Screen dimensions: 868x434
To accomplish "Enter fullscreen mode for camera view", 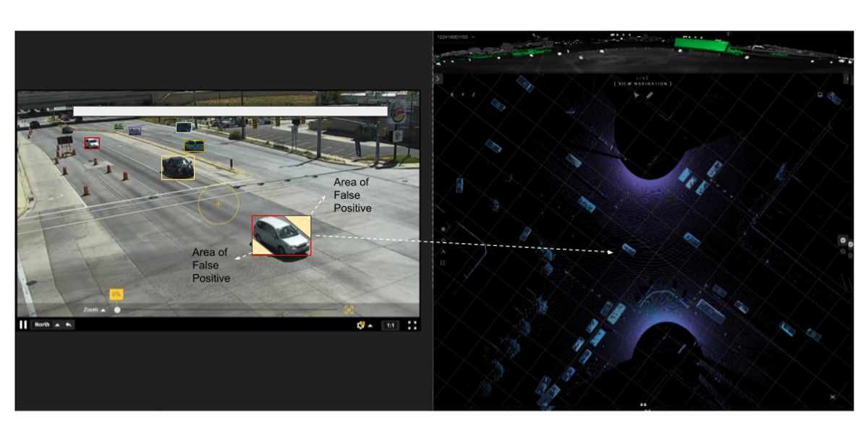I will 412,325.
